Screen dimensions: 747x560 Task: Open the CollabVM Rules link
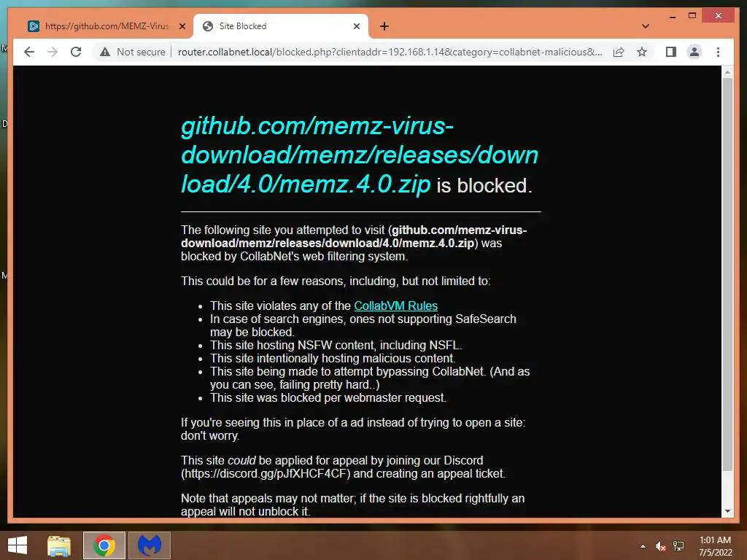tap(395, 306)
